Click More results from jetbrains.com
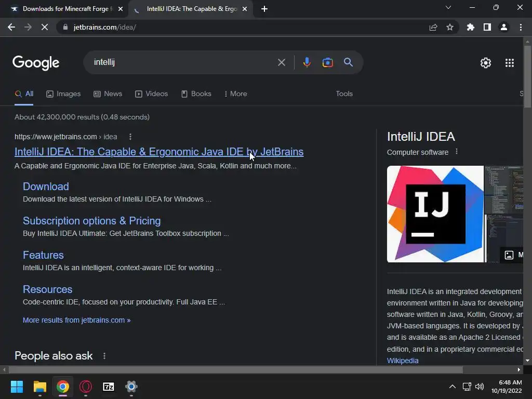Image resolution: width=532 pixels, height=399 pixels. [77, 320]
